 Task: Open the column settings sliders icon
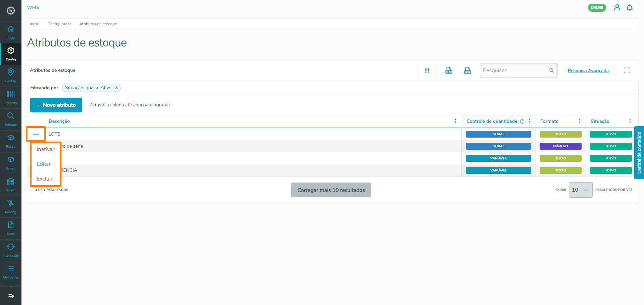point(427,70)
